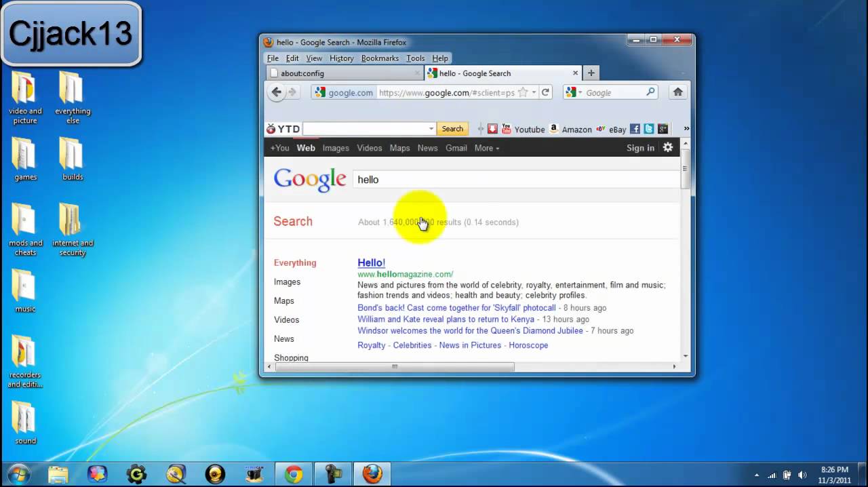Click the Google search field containing 'hello'
Image resolution: width=868 pixels, height=487 pixels.
point(516,179)
